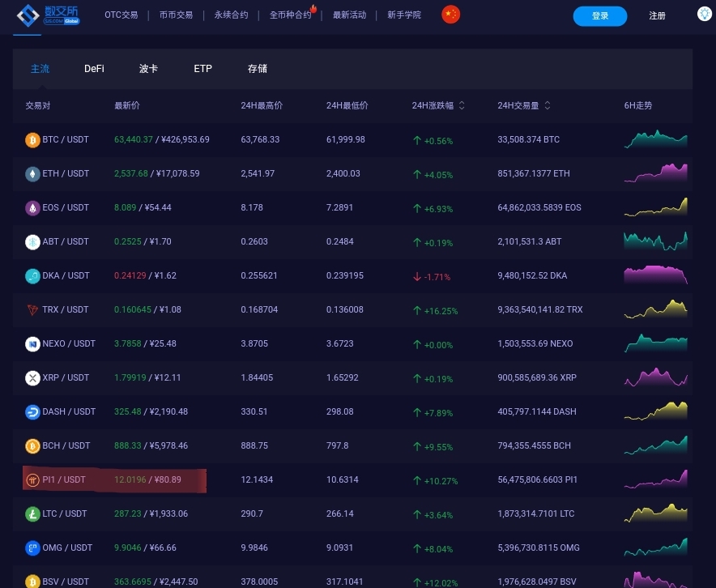Image resolution: width=716 pixels, height=588 pixels.
Task: Open the BTC / USDT trading pair
Action: click(x=66, y=139)
